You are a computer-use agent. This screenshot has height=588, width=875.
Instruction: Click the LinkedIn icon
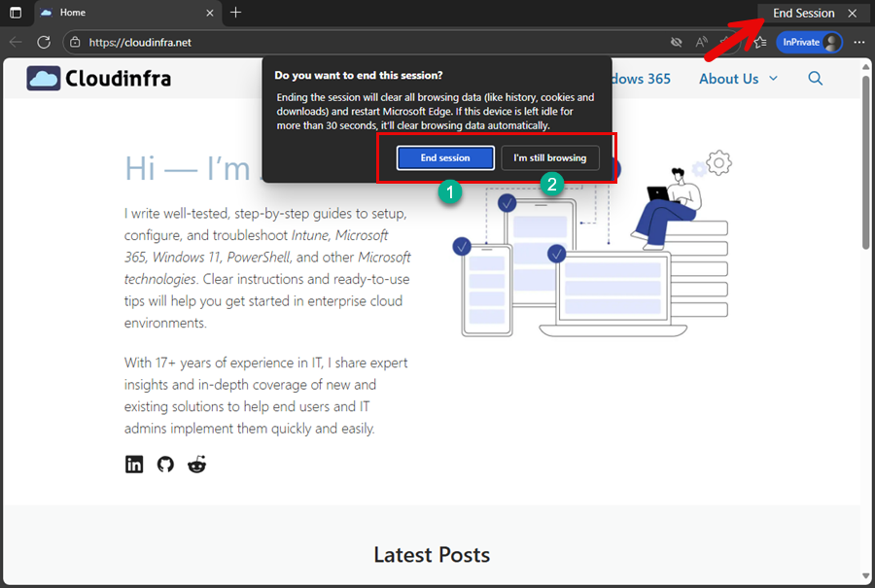[133, 465]
